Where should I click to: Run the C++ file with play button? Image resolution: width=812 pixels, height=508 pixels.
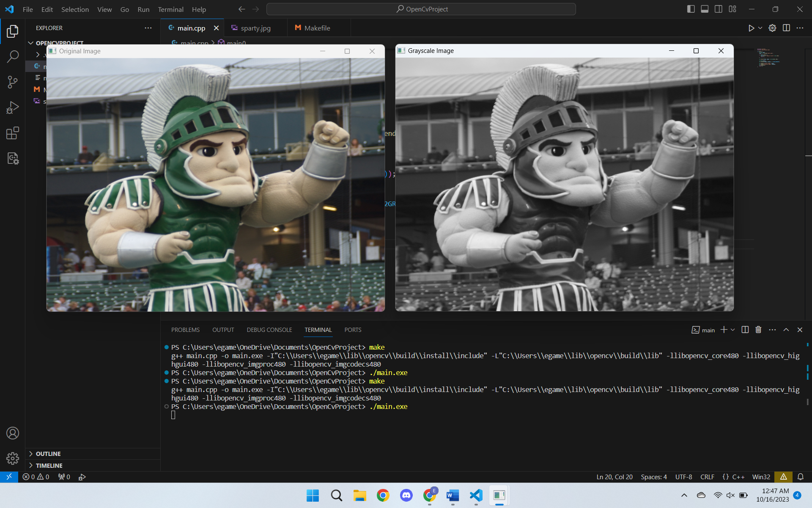(x=751, y=28)
